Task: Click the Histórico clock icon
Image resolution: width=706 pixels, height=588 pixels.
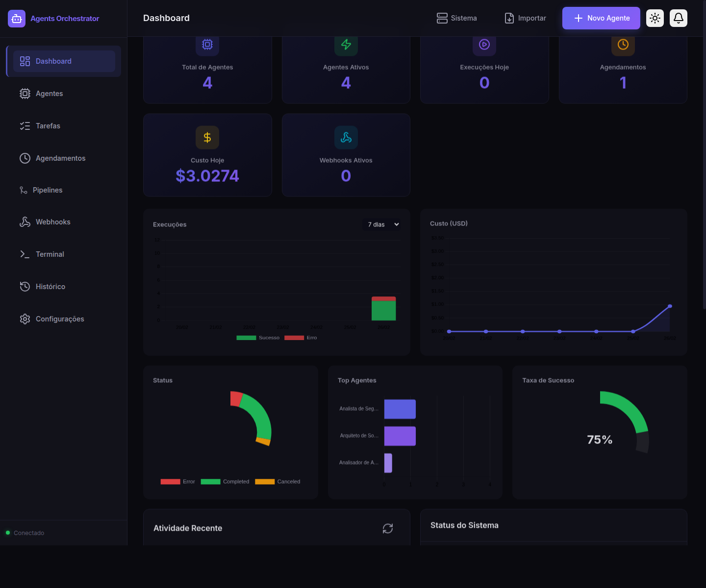Action: click(x=25, y=286)
